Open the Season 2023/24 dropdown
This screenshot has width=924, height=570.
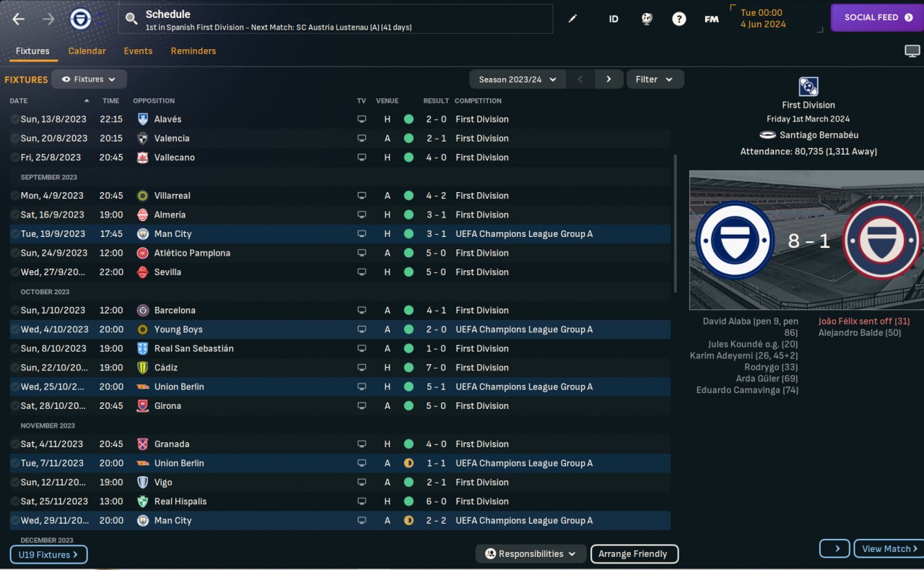518,79
